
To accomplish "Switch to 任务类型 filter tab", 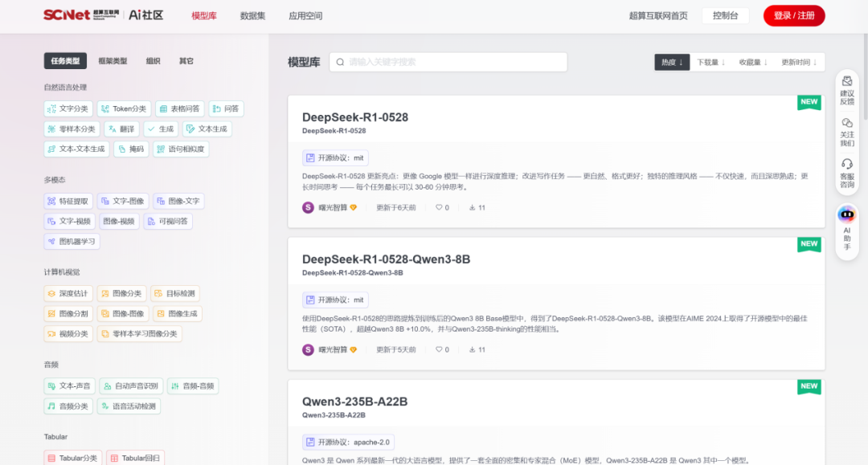I will [65, 61].
